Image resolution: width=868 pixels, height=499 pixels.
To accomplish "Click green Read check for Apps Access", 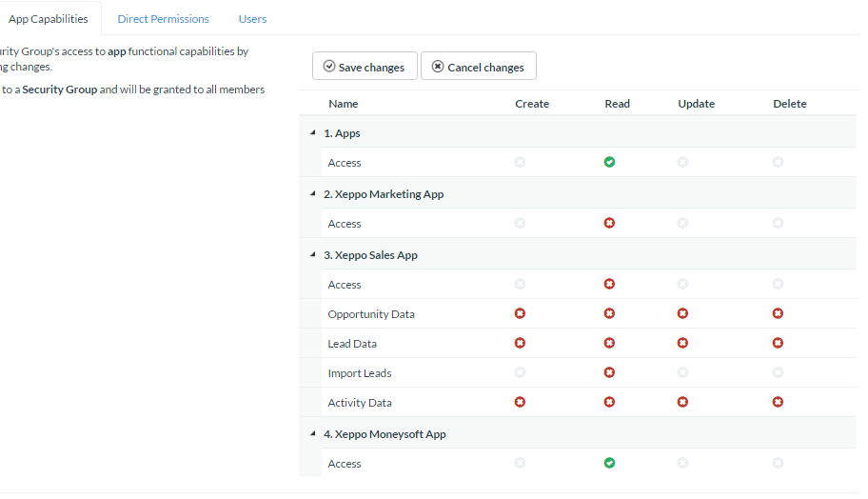I will coord(609,162).
